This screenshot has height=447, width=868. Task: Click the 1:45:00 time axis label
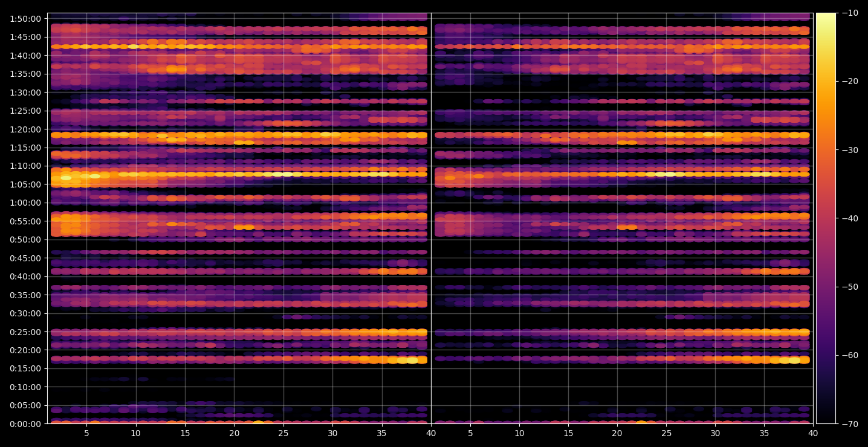click(x=25, y=37)
